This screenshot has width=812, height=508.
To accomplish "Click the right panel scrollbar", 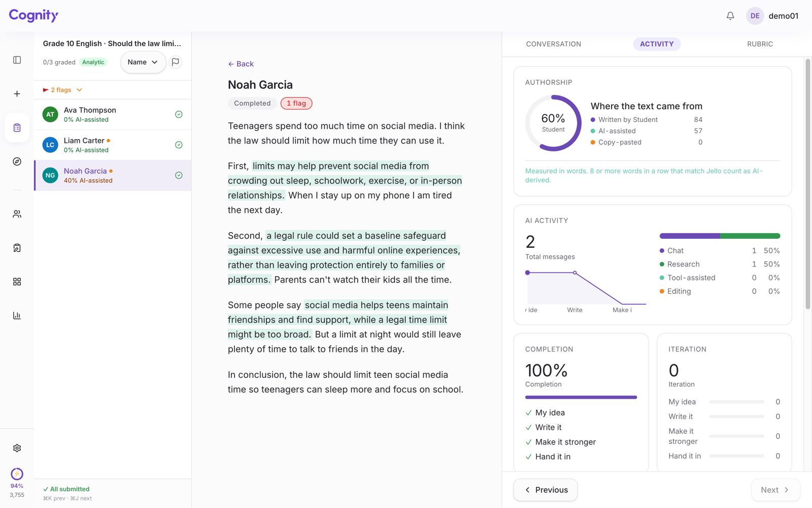I will click(x=808, y=184).
